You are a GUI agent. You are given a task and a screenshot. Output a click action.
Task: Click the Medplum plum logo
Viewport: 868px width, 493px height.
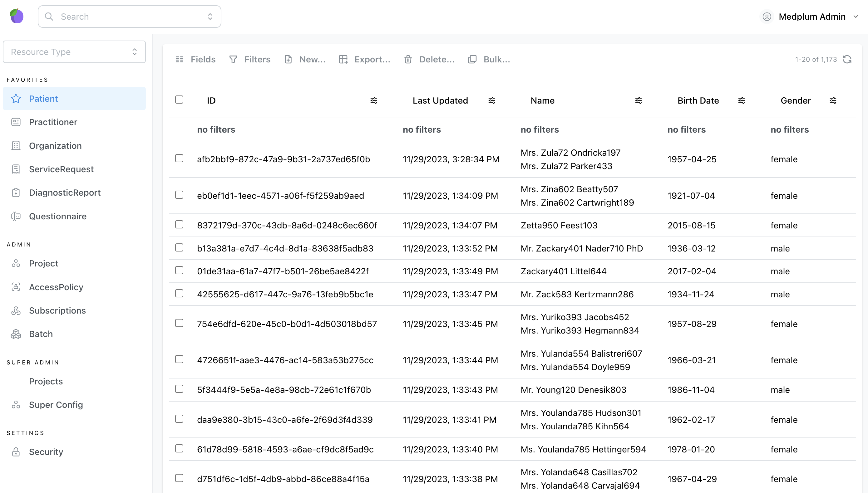[x=17, y=16]
